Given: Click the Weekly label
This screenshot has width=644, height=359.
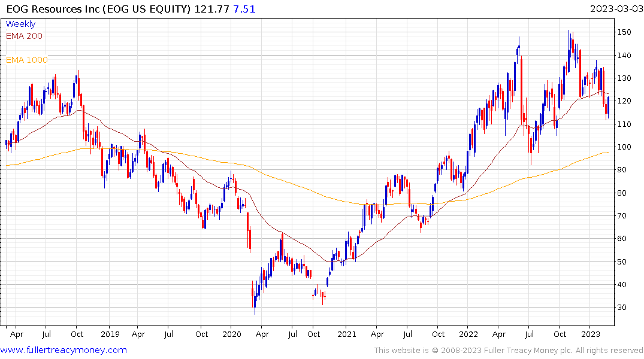Looking at the screenshot, I should point(20,24).
